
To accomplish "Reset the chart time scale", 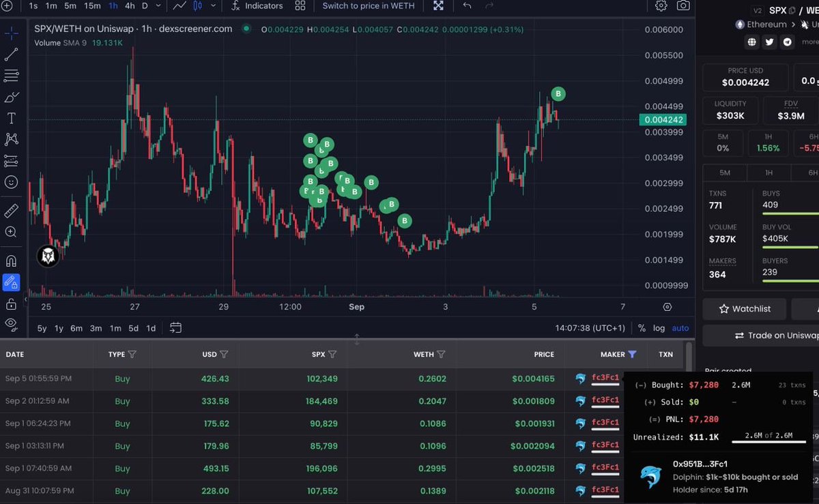I will click(667, 308).
